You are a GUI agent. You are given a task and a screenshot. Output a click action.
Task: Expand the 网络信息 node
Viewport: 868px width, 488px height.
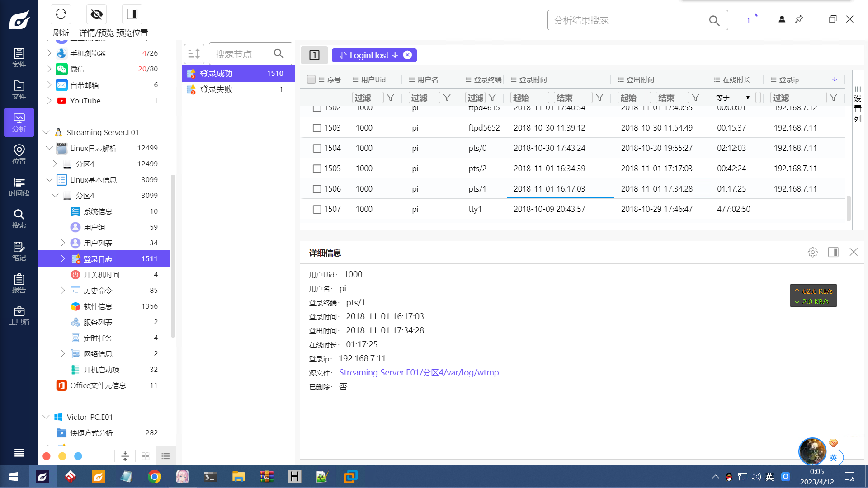pyautogui.click(x=63, y=354)
